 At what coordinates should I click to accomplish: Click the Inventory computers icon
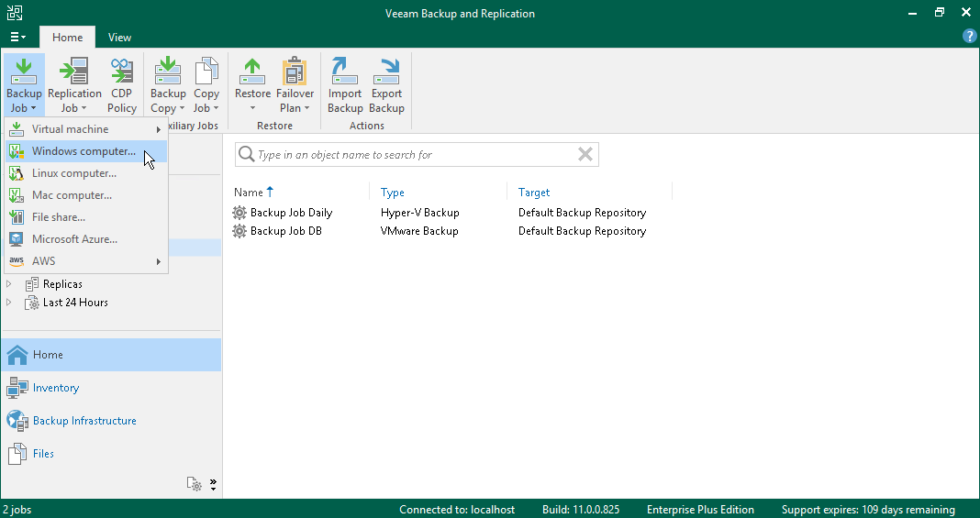pos(17,388)
